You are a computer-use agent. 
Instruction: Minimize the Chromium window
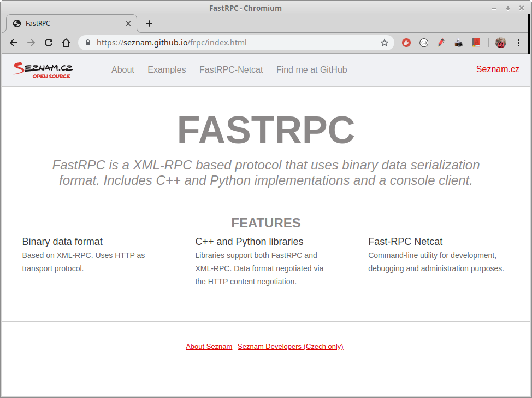[494, 8]
